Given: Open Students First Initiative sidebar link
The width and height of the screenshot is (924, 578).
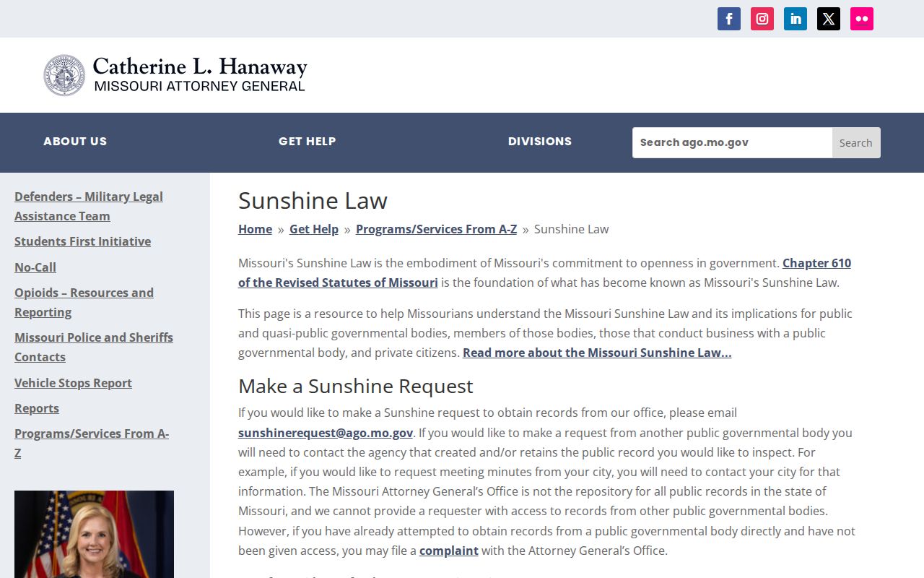Looking at the screenshot, I should click(x=83, y=241).
